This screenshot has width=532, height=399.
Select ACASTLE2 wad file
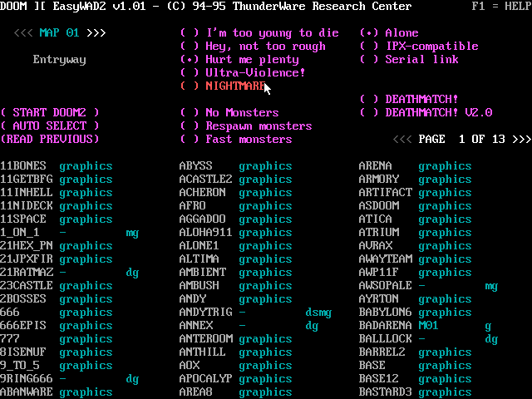pyautogui.click(x=205, y=179)
